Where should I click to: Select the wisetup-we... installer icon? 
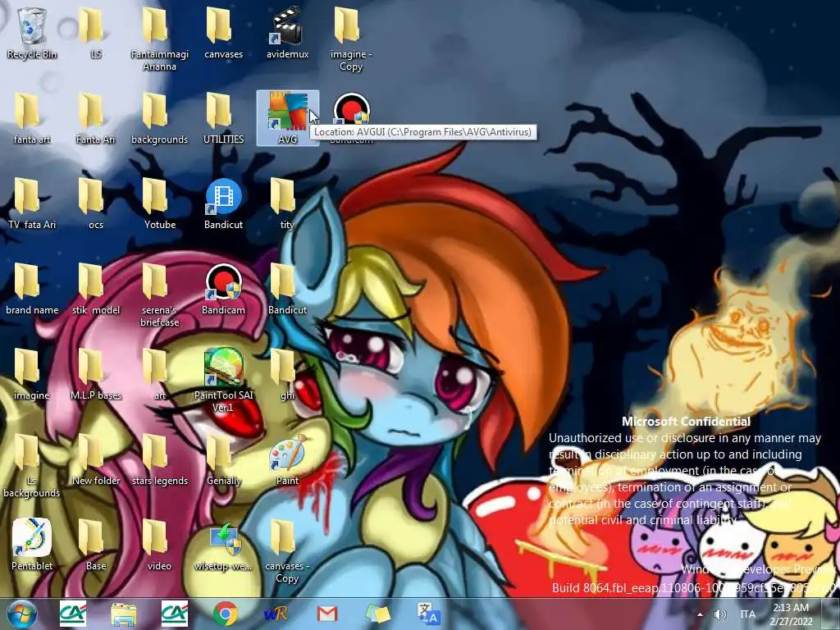(x=223, y=545)
